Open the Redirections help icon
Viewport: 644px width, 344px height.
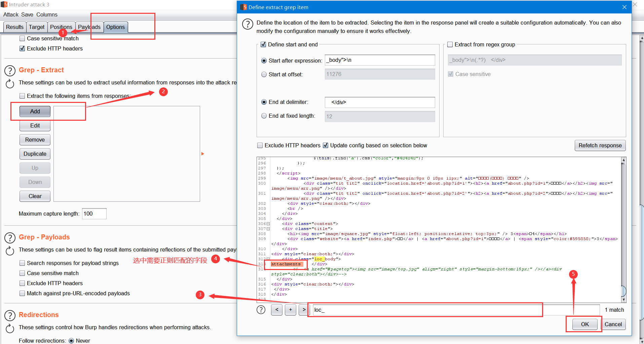[x=10, y=315]
